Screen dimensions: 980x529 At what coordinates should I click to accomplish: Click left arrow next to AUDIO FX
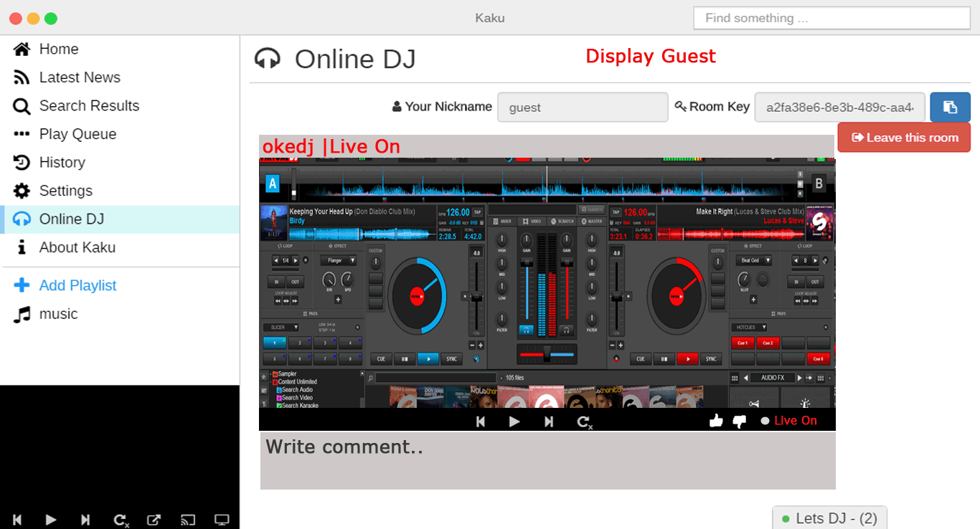click(746, 378)
